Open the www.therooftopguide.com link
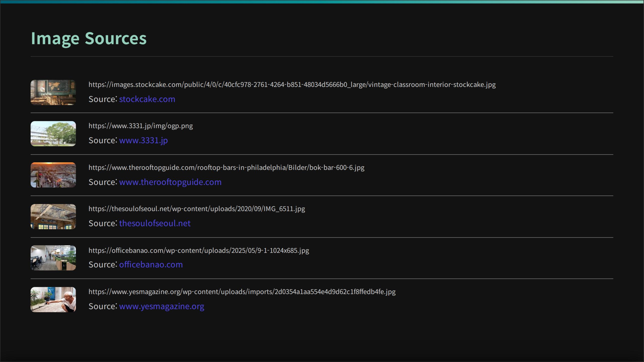Image resolution: width=644 pixels, height=362 pixels. pyautogui.click(x=170, y=182)
